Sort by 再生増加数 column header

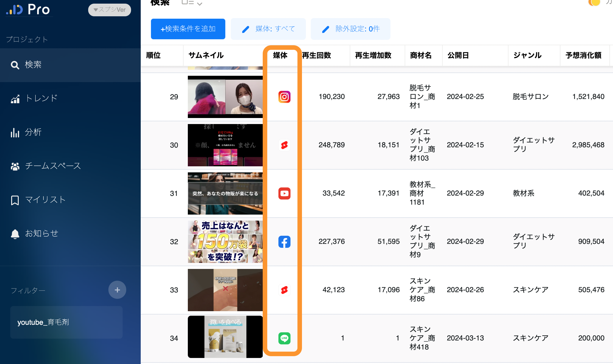coord(373,56)
